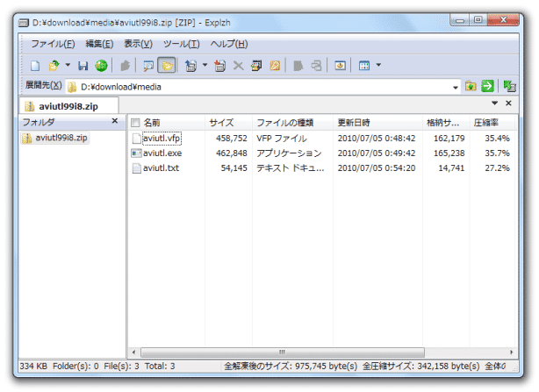Select aviutl99i8.zip in the folder tree
Viewport: 539px width, 392px height.
point(55,138)
